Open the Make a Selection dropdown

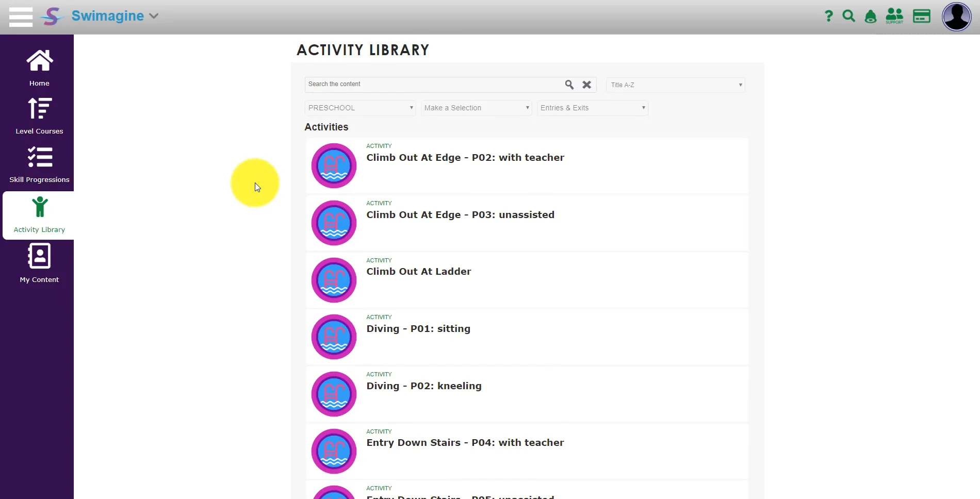point(476,108)
